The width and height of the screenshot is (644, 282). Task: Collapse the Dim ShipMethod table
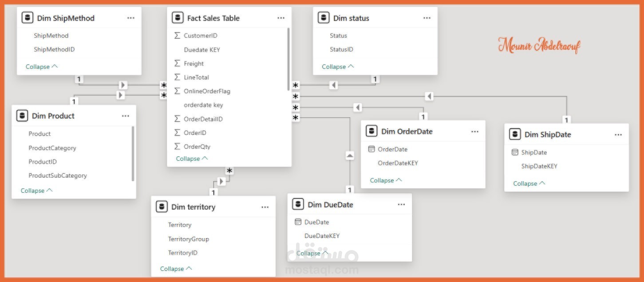pos(42,67)
